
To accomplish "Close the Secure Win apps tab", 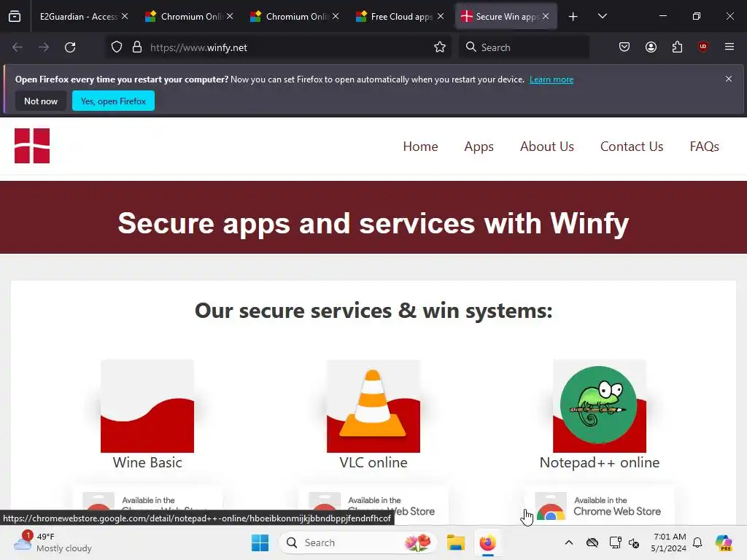I will point(546,17).
